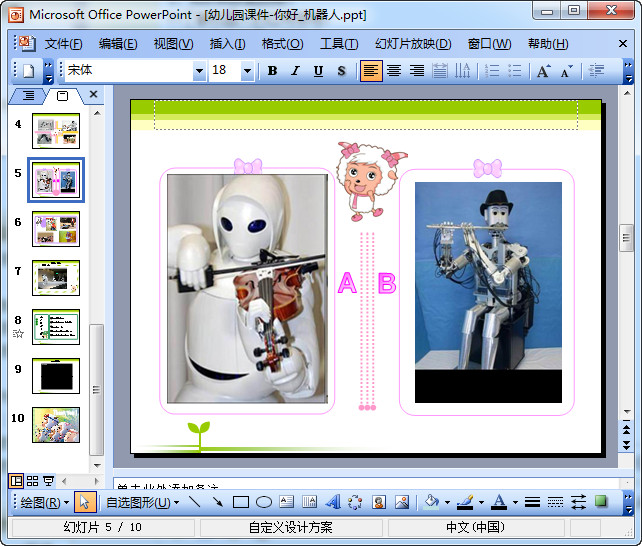Viewport: 642px width, 546px height.
Task: Decrease font size button
Action: pyautogui.click(x=567, y=71)
